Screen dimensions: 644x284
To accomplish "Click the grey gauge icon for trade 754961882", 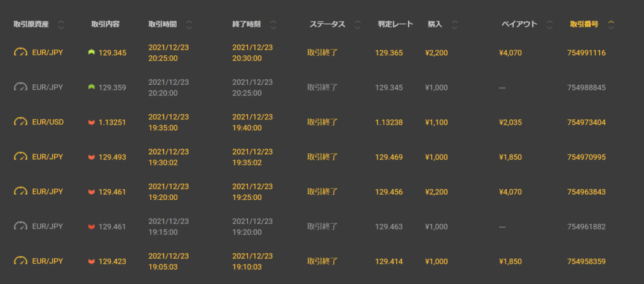I will click(x=21, y=227).
